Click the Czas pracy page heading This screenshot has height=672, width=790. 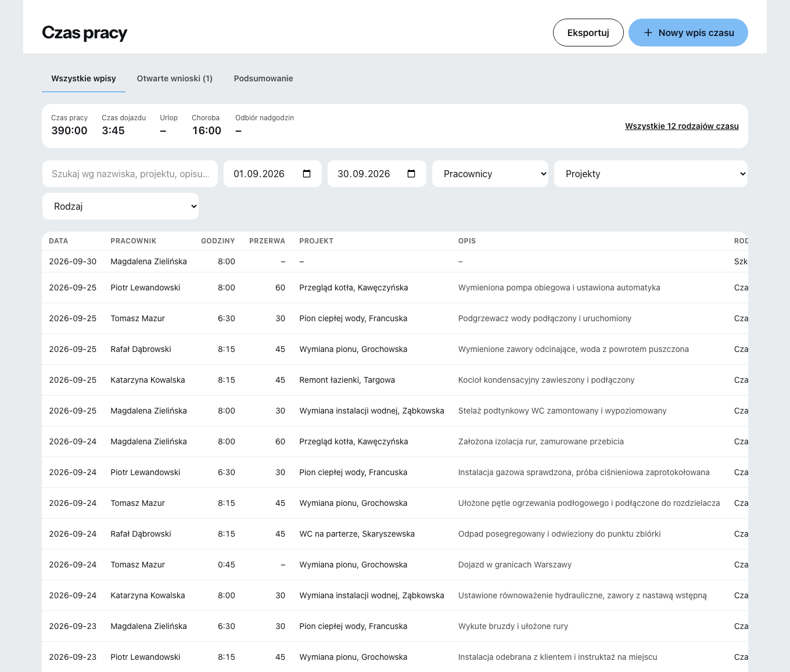[85, 33]
